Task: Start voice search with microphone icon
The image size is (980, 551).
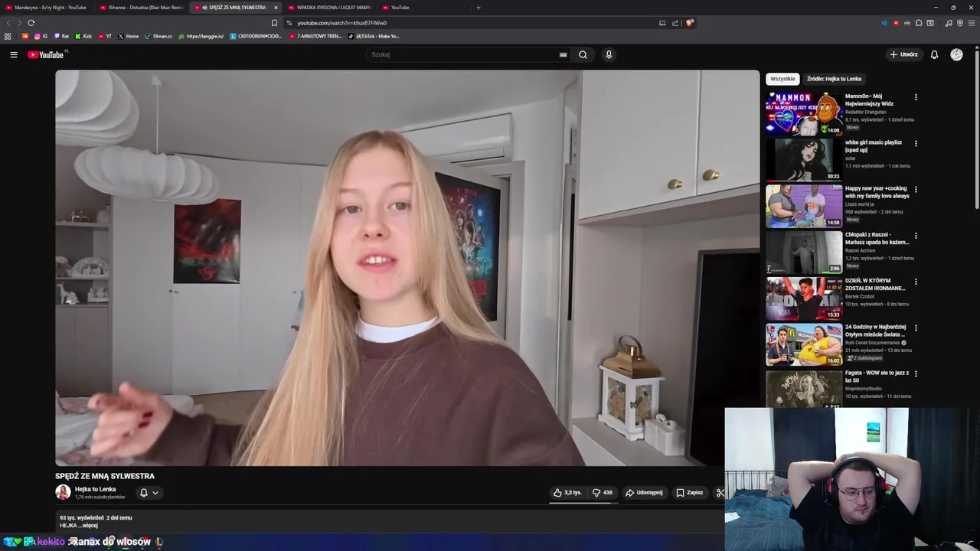Action: (x=609, y=54)
